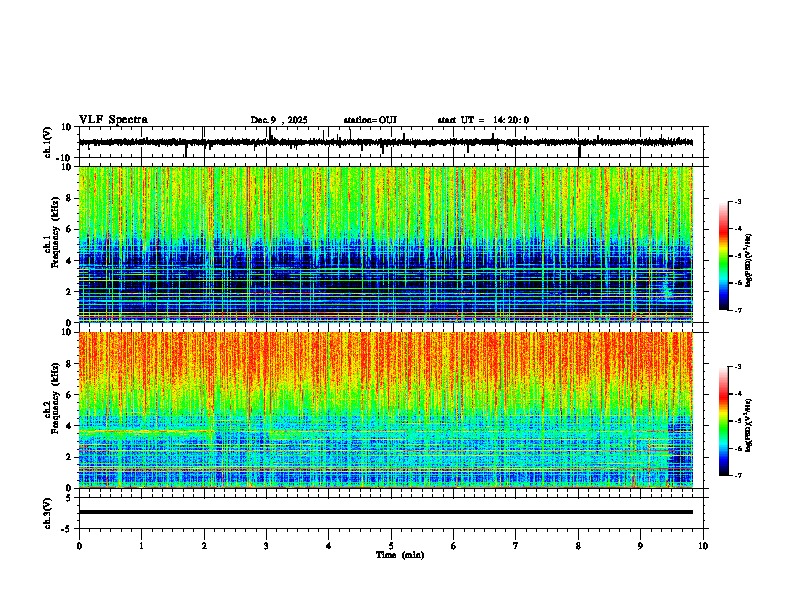792x612 pixels.
Task: Click the "station=OUI" header label
Action: 370,120
